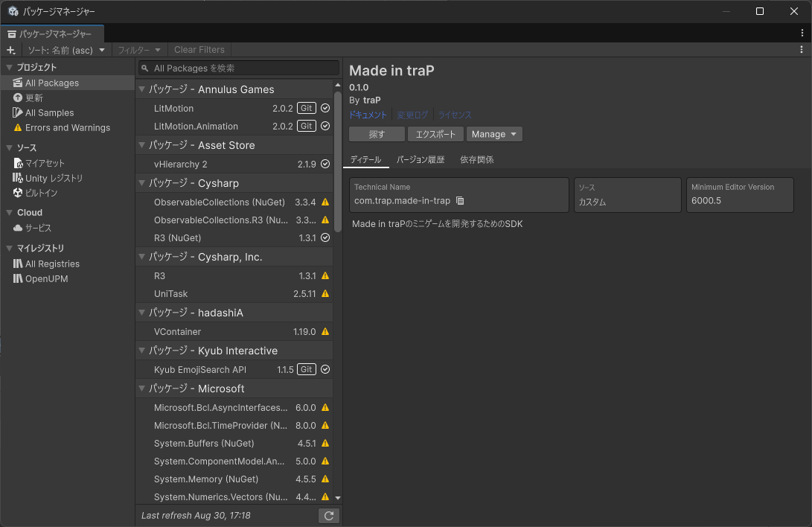This screenshot has width=812, height=527.
Task: Collapse the マイレジストリ sidebar section
Action: [10, 249]
